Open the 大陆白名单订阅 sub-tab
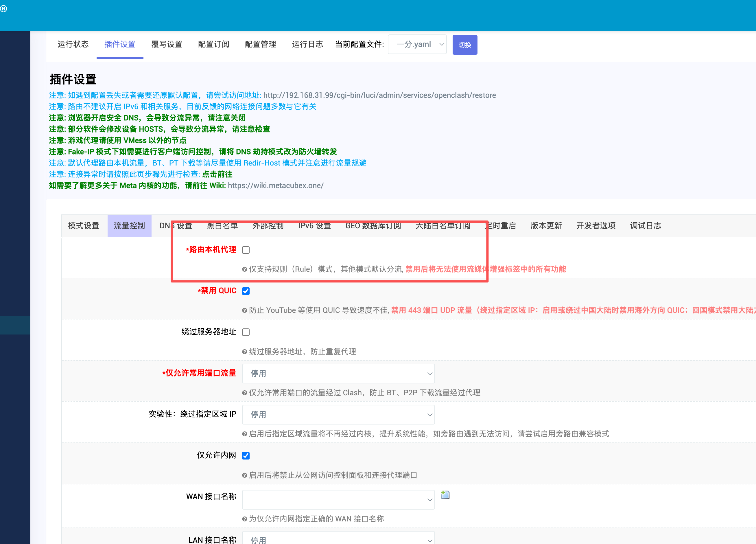The image size is (756, 544). [443, 226]
